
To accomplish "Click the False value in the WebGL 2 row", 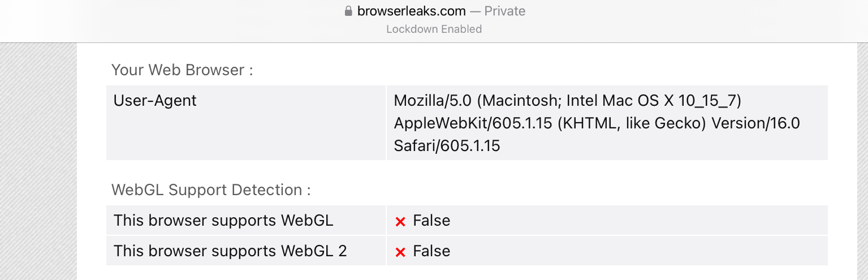I will 431,251.
